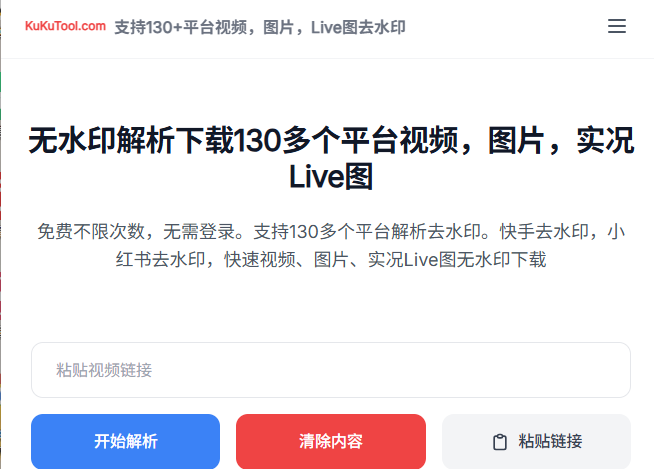The width and height of the screenshot is (654, 469).
Task: Paste a link using the 粘贴链接 button
Action: (x=536, y=441)
